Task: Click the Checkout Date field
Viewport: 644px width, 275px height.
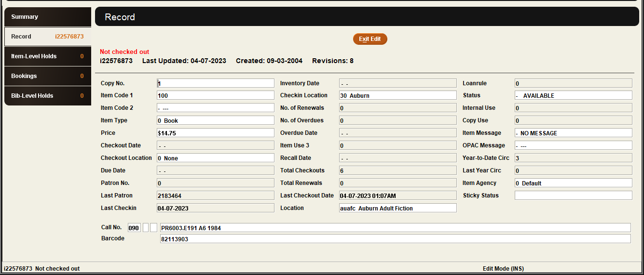Action: tap(216, 145)
